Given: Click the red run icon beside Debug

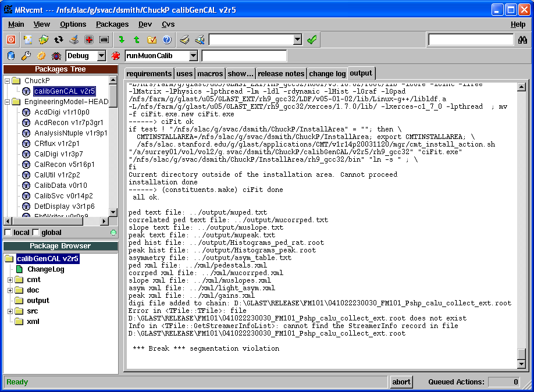Looking at the screenshot, I should (x=116, y=55).
